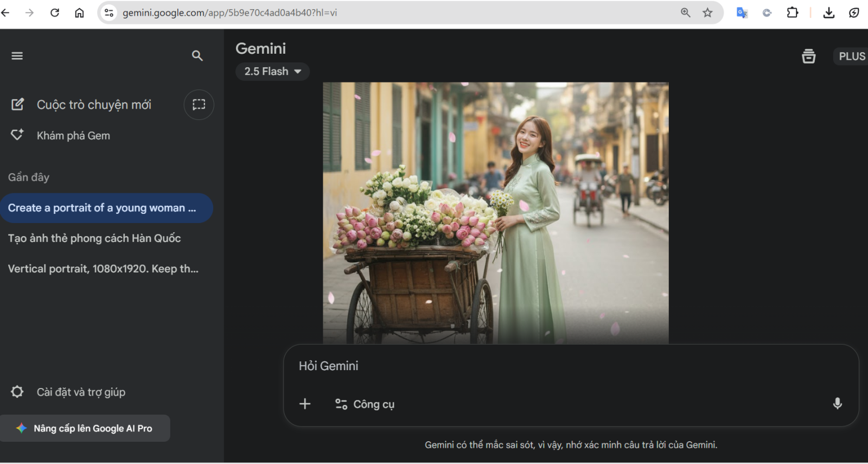The height and width of the screenshot is (464, 868).
Task: Start a temporary chat with dashed-square icon
Action: [199, 105]
